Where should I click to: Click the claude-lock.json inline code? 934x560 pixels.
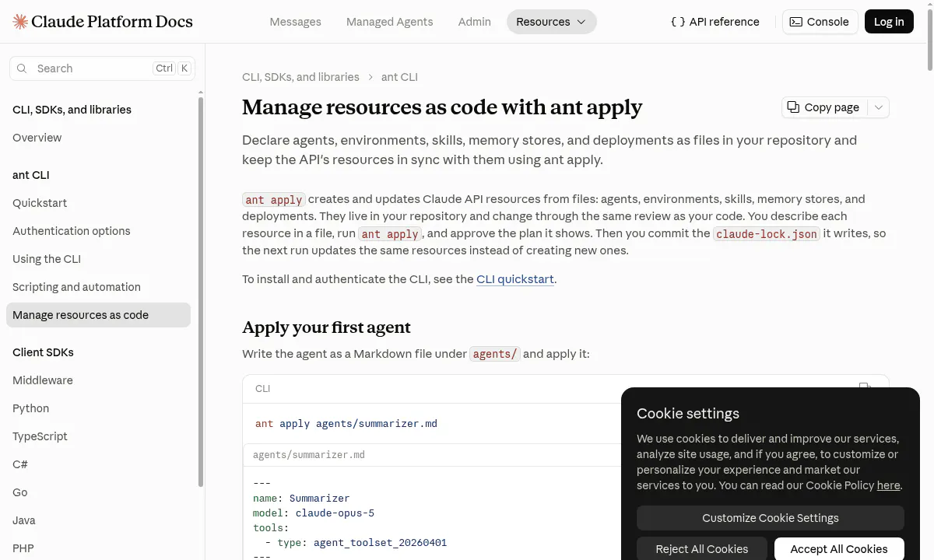click(767, 233)
